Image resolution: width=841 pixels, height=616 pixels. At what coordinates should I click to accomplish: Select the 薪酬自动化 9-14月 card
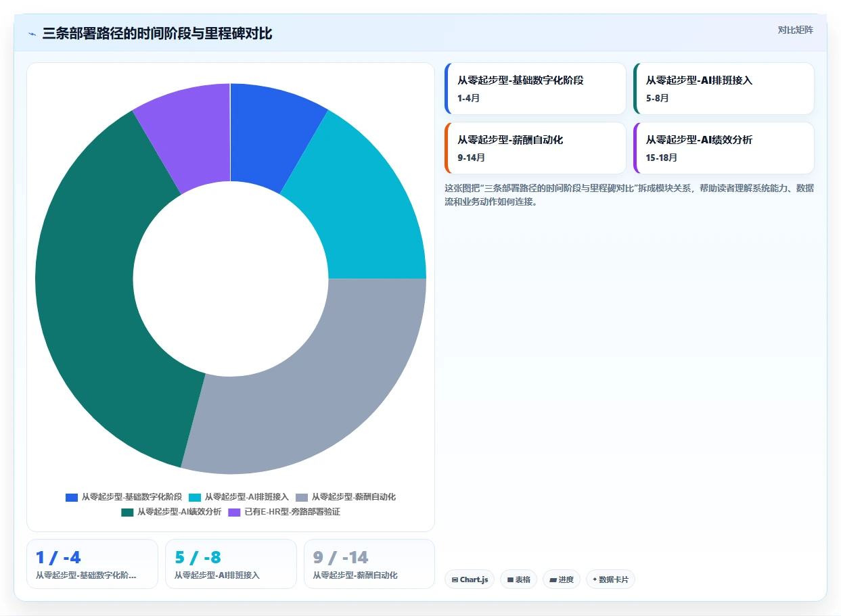point(535,148)
